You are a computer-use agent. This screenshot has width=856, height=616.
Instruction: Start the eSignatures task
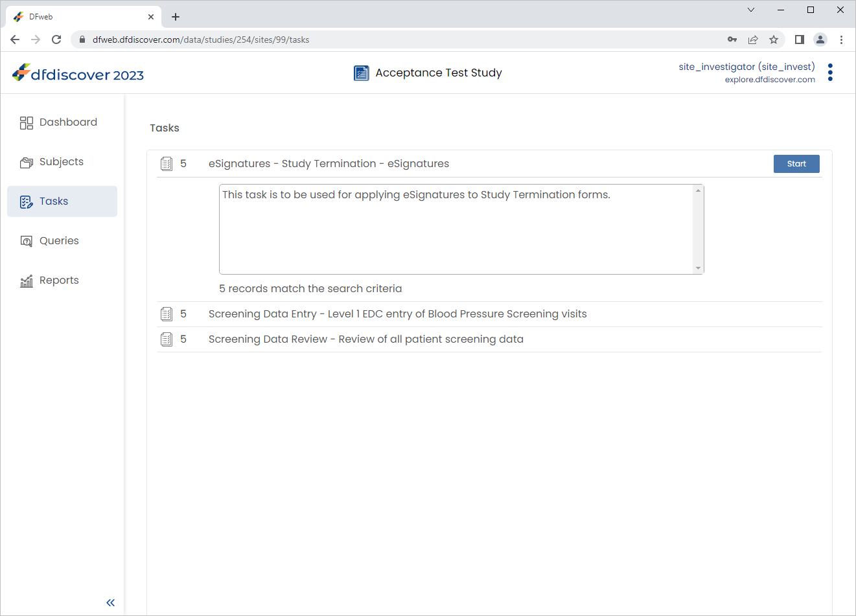pos(796,164)
